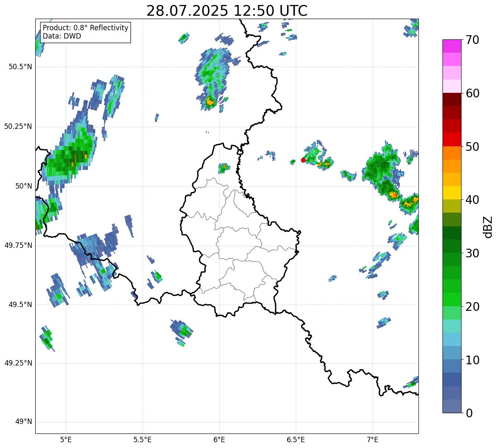Image resolution: width=498 pixels, height=448 pixels.
Task: Click the latitude label "49.25°N"
Action: [18, 363]
